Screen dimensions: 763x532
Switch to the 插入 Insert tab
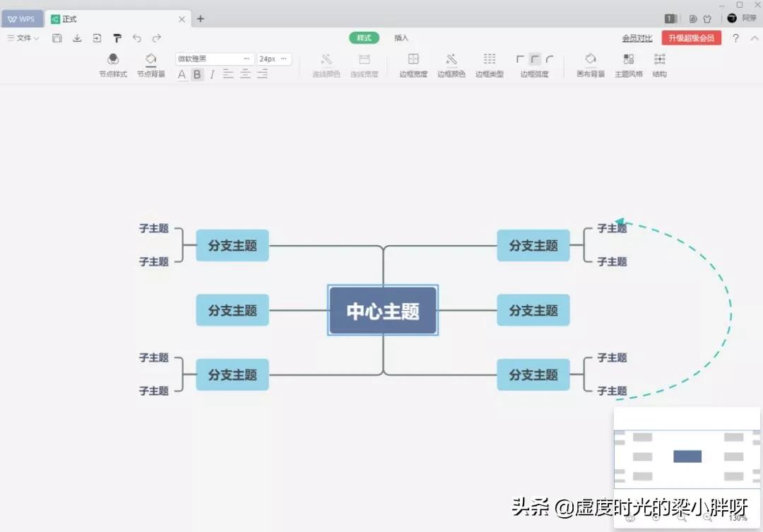pyautogui.click(x=401, y=38)
